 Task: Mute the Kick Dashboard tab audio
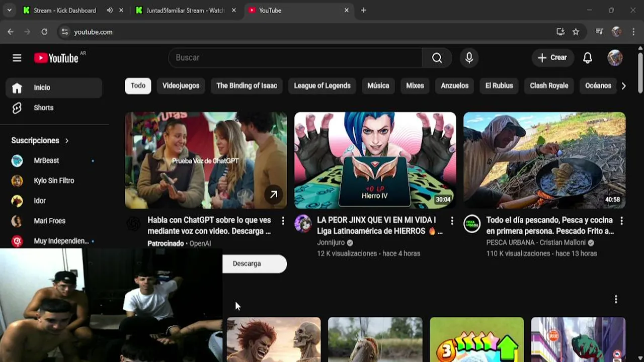(110, 10)
